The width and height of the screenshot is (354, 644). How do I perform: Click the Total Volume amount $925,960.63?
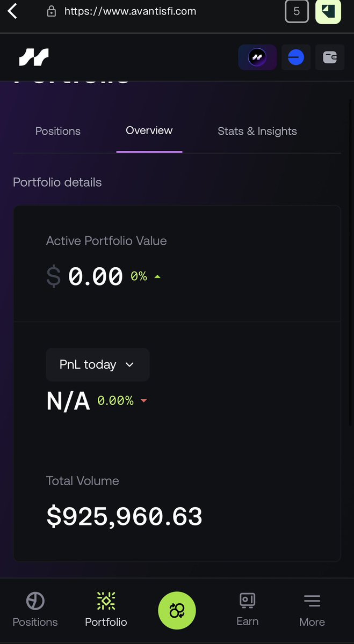(125, 516)
